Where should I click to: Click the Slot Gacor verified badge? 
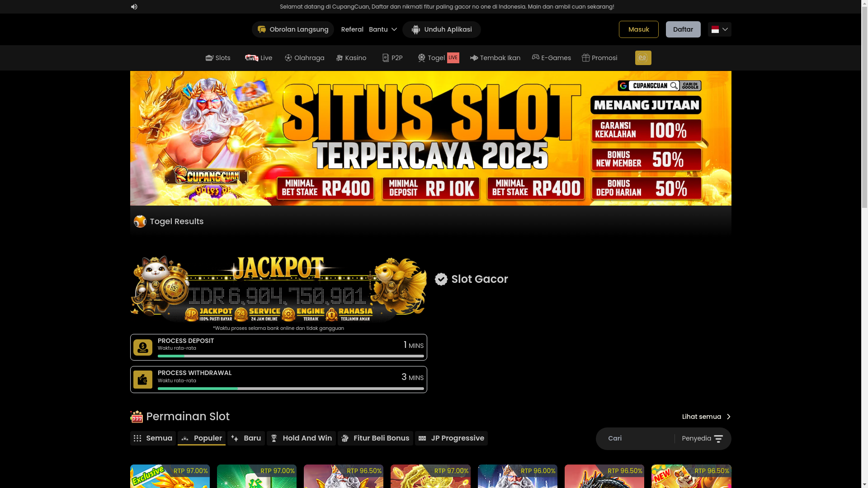[x=441, y=279]
